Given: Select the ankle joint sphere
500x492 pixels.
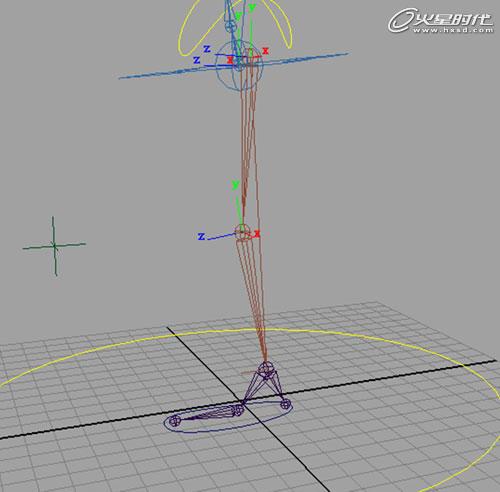Looking at the screenshot, I should (x=266, y=369).
